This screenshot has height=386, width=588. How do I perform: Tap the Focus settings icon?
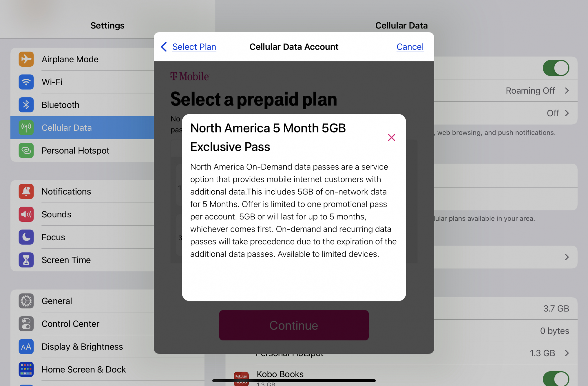tap(26, 237)
